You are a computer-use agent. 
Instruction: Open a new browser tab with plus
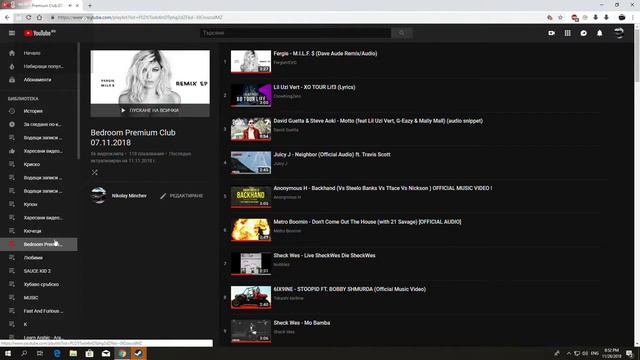90,6
